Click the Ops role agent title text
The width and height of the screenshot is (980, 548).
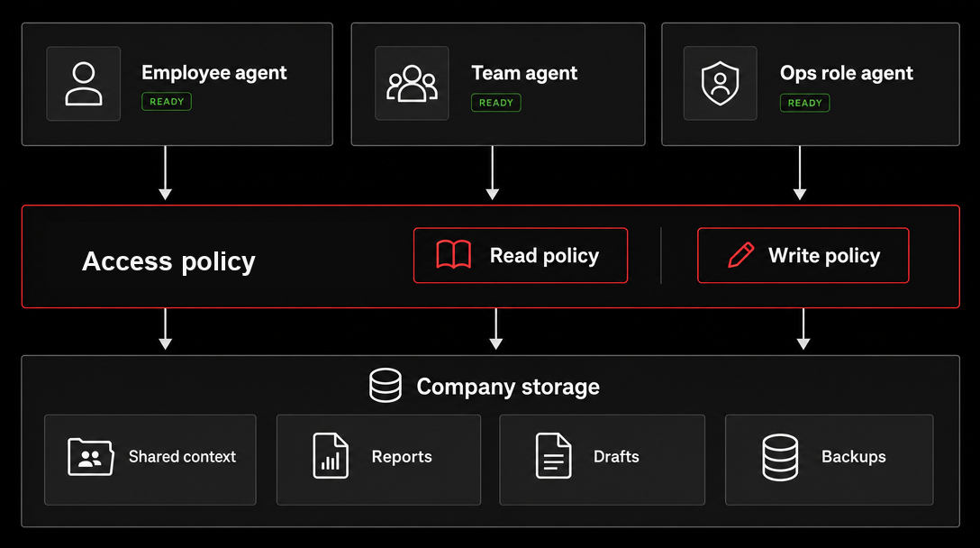(847, 73)
